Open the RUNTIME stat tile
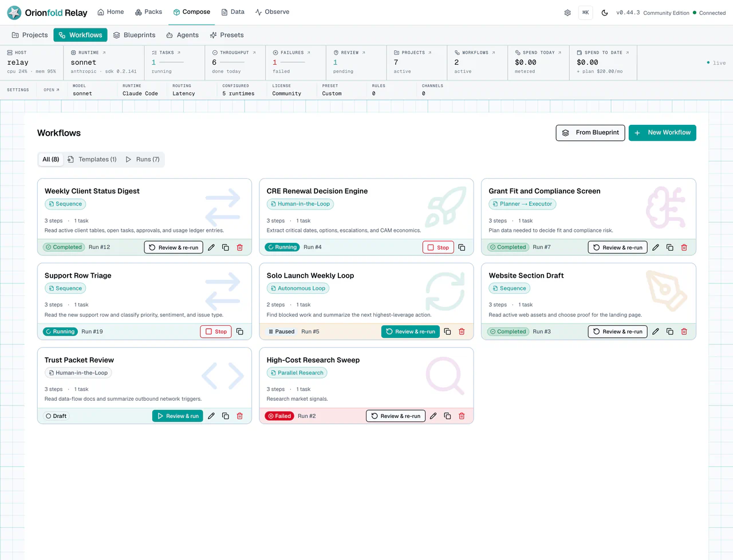The image size is (733, 560). pos(104,62)
